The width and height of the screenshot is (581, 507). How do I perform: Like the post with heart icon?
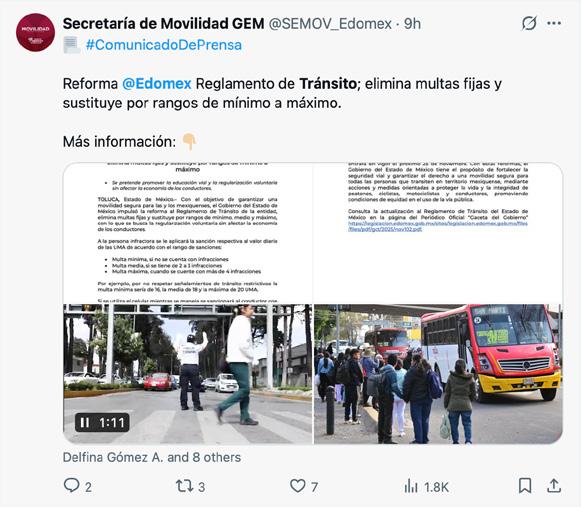[x=298, y=486]
